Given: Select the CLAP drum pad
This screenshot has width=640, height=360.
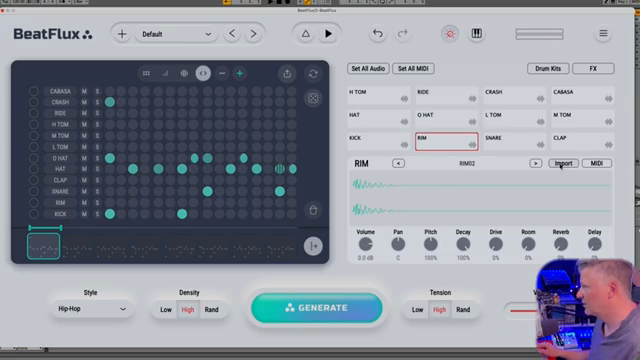Looking at the screenshot, I should pyautogui.click(x=582, y=142).
